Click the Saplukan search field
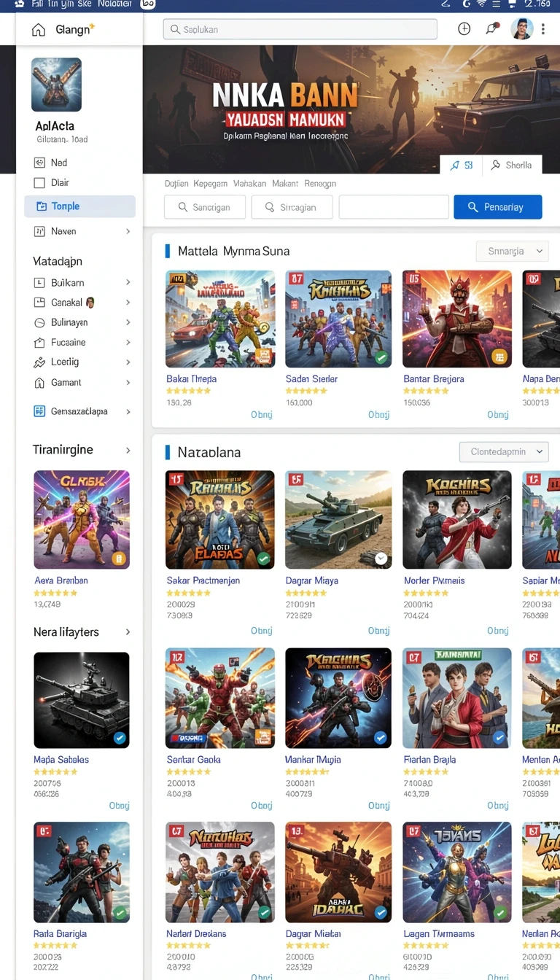The image size is (560, 980). 300,29
